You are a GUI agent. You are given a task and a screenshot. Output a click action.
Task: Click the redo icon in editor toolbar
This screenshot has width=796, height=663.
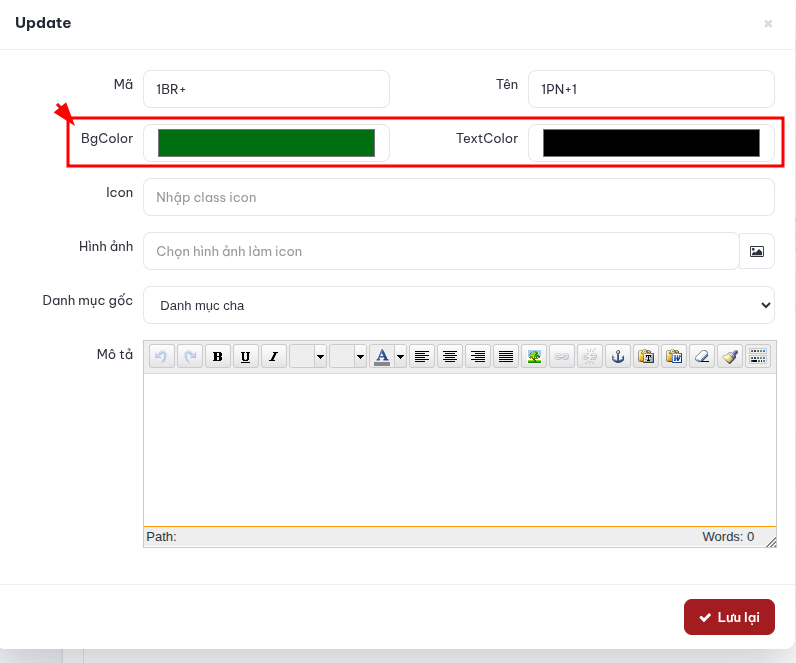pos(190,356)
